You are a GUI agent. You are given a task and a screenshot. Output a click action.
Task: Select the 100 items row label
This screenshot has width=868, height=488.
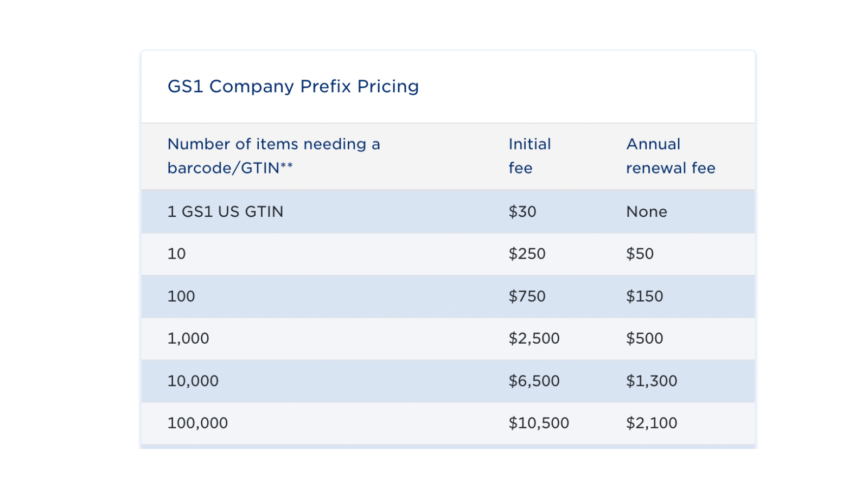[x=181, y=296]
